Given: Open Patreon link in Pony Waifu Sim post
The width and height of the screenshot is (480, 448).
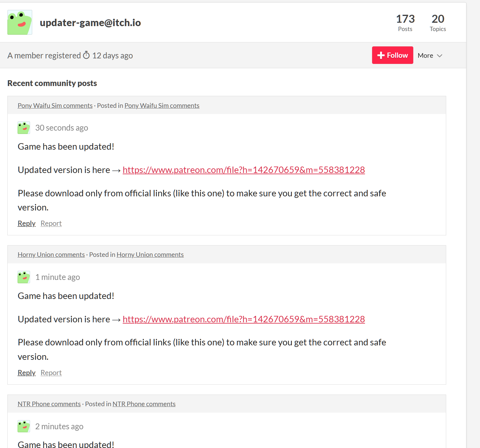Looking at the screenshot, I should 244,170.
